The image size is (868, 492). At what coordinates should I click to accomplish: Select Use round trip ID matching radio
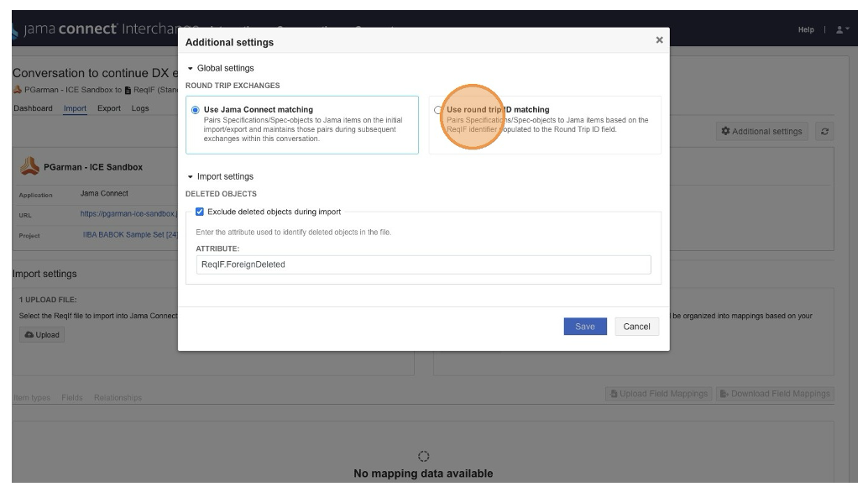pos(438,110)
